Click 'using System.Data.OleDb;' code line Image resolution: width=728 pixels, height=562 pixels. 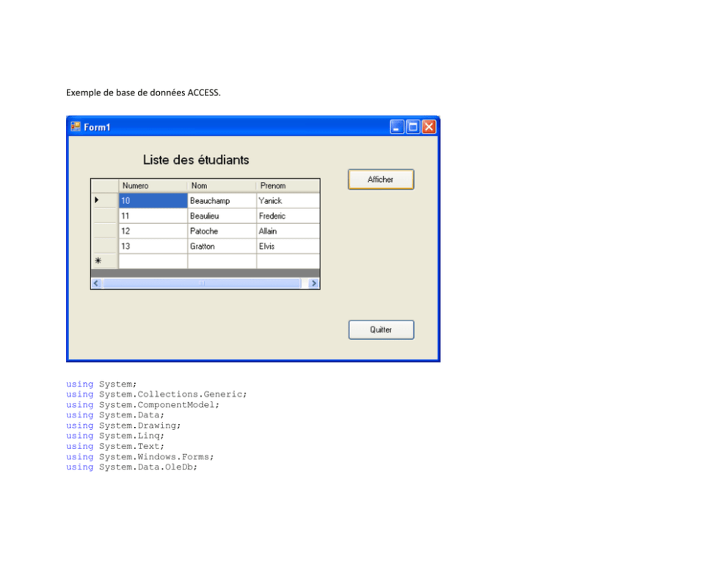coord(131,467)
